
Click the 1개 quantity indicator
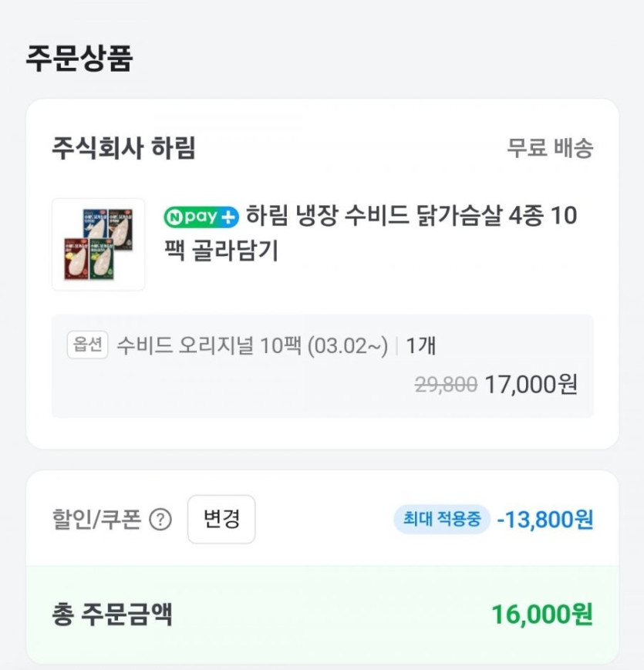click(420, 347)
